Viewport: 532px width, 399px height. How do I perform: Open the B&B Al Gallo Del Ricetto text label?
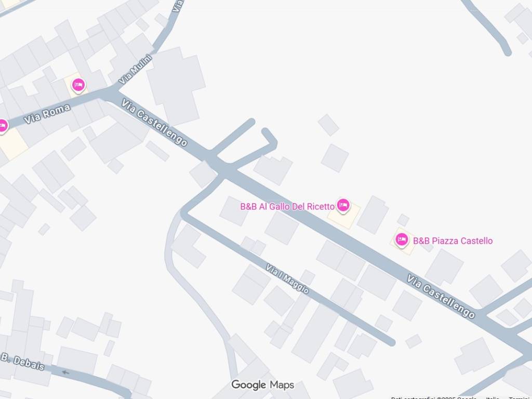tap(287, 207)
